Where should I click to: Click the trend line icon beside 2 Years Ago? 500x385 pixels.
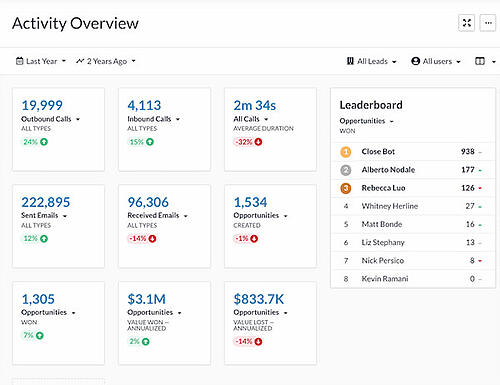pos(80,61)
